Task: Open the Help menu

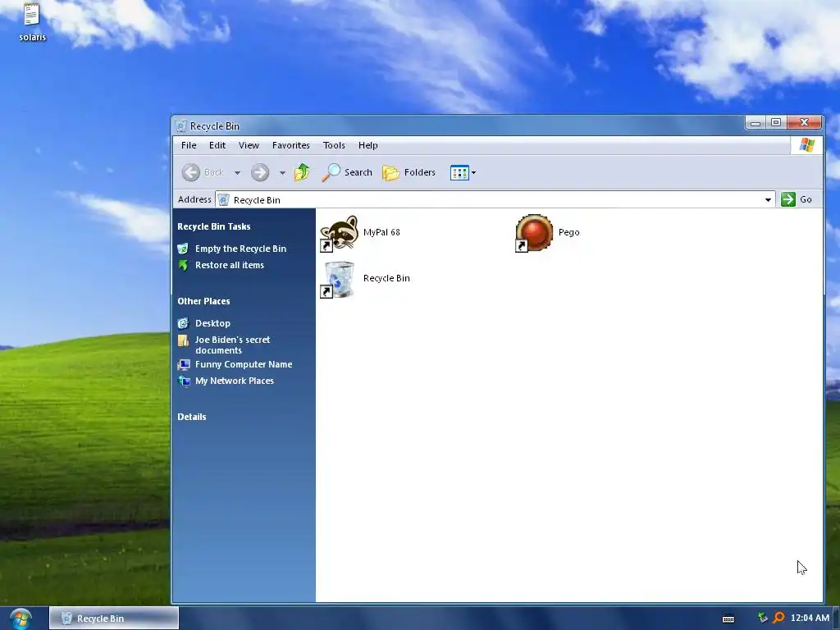Action: [x=368, y=145]
